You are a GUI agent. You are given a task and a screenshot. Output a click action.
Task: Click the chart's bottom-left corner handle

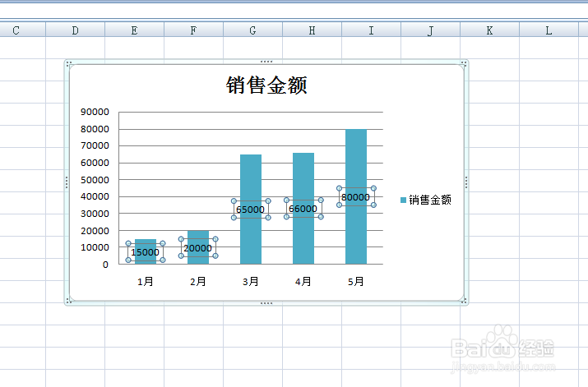tap(68, 302)
